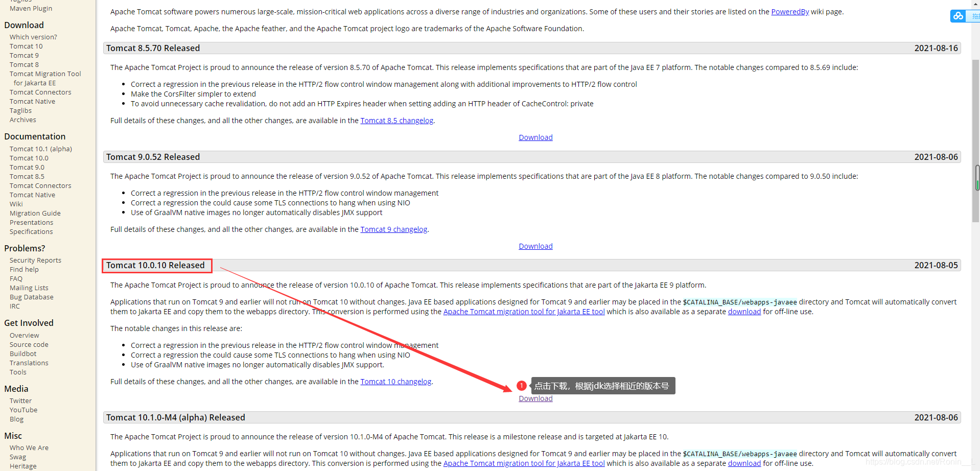This screenshot has height=471, width=980.
Task: Open the Tomcat 9 changelog link
Action: pos(394,229)
